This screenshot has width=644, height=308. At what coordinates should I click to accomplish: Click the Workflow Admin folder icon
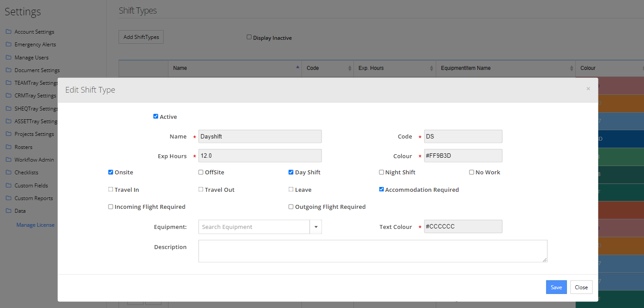[8, 159]
